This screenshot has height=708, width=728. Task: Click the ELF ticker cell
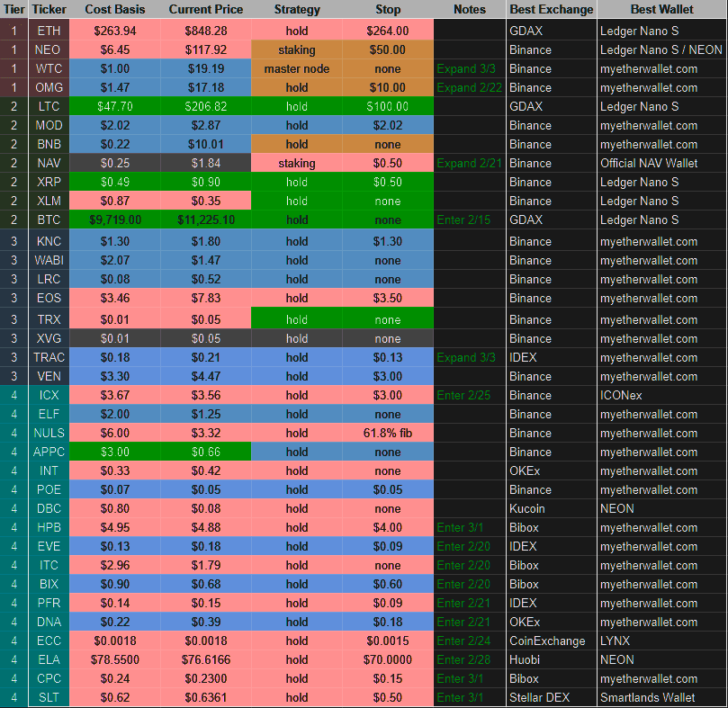click(x=49, y=414)
